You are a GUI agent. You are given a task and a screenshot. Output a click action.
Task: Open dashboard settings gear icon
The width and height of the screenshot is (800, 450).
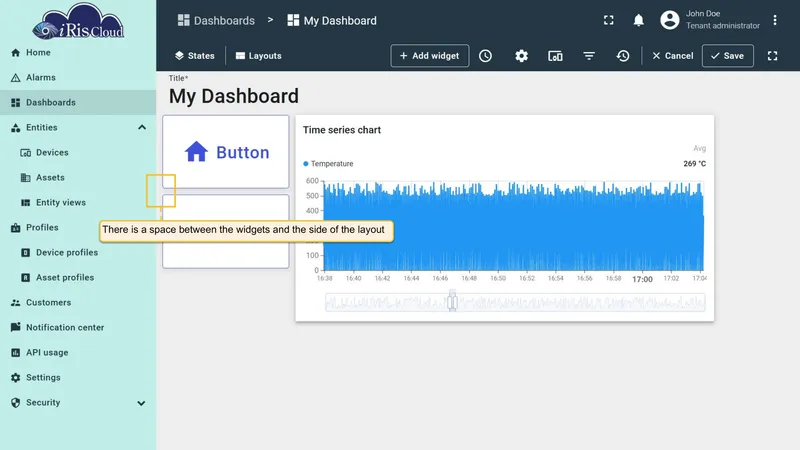(521, 56)
